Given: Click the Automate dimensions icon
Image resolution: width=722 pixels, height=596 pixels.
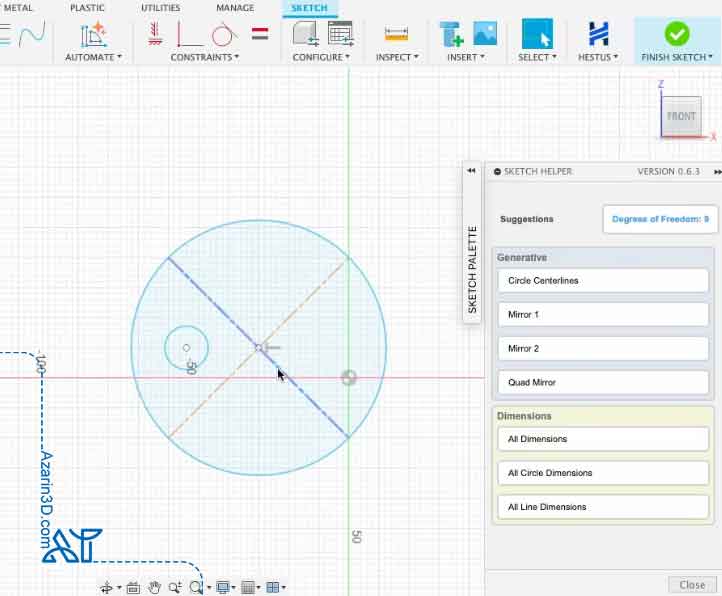Looking at the screenshot, I should pos(94,35).
